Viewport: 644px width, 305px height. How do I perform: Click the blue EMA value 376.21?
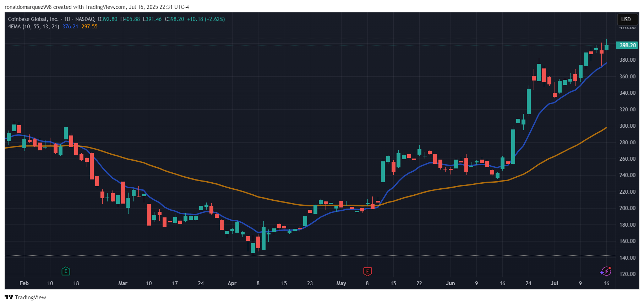tap(70, 27)
